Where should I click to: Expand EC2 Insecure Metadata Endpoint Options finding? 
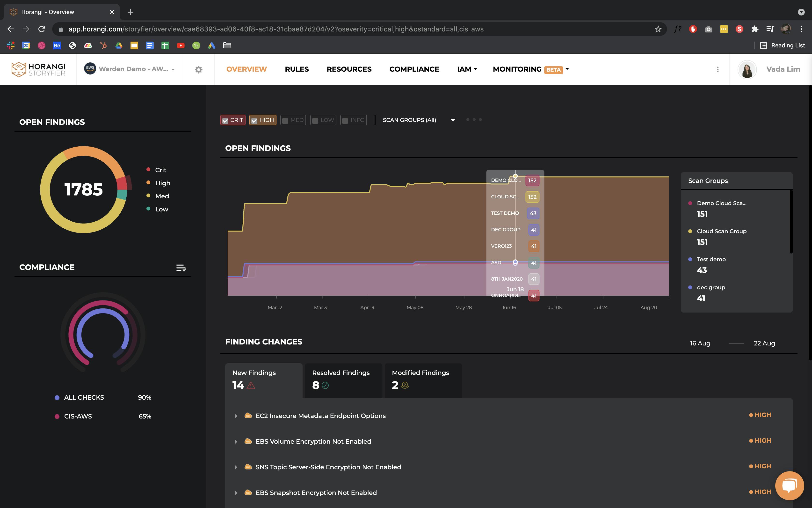pos(236,416)
